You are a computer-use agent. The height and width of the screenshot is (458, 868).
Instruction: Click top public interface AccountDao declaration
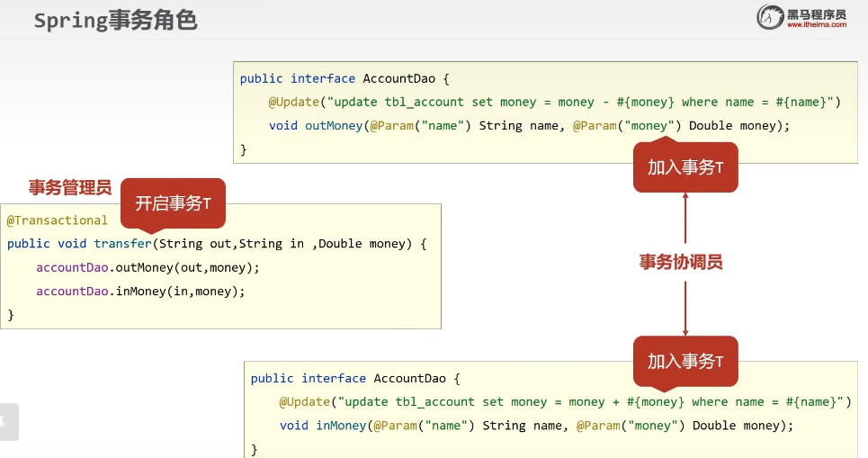pos(345,78)
